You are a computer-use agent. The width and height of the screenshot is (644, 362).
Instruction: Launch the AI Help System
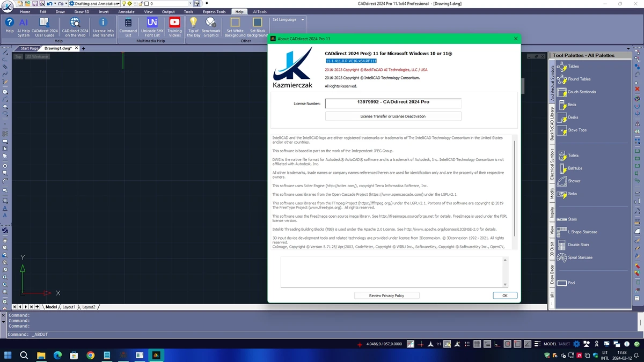[24, 26]
